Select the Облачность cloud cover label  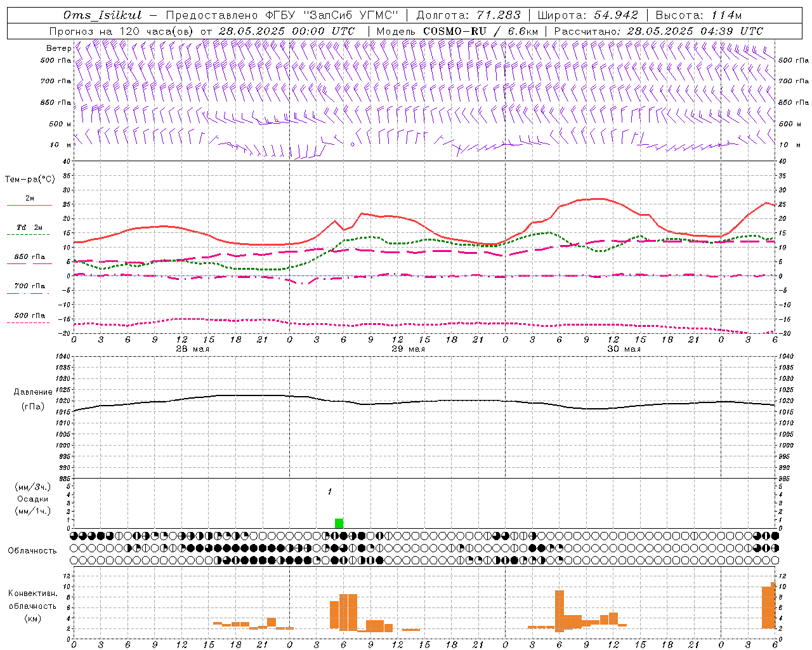tap(32, 550)
